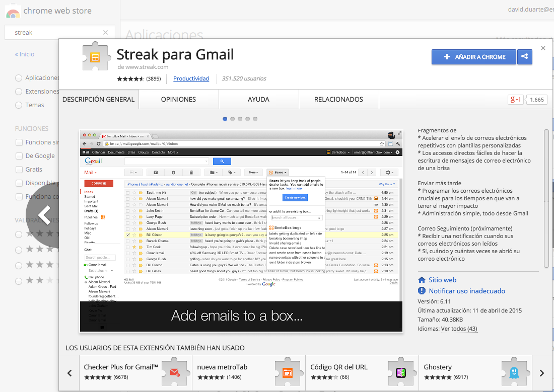Click the Añadir a Chrome button
Screen dimensions: 554x392
(474, 56)
